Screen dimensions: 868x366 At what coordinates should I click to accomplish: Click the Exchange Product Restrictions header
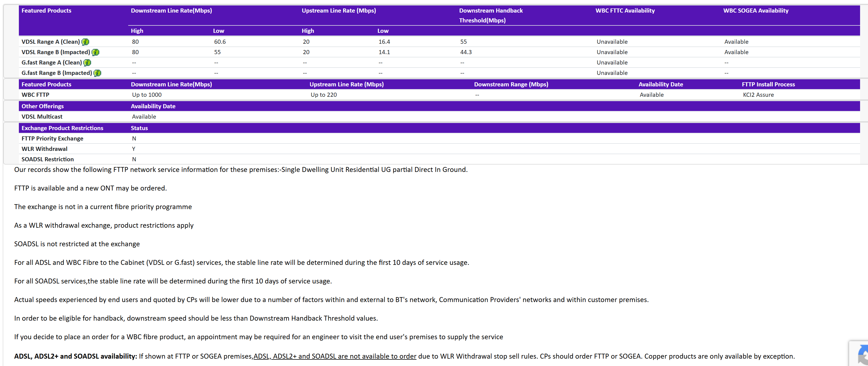62,128
